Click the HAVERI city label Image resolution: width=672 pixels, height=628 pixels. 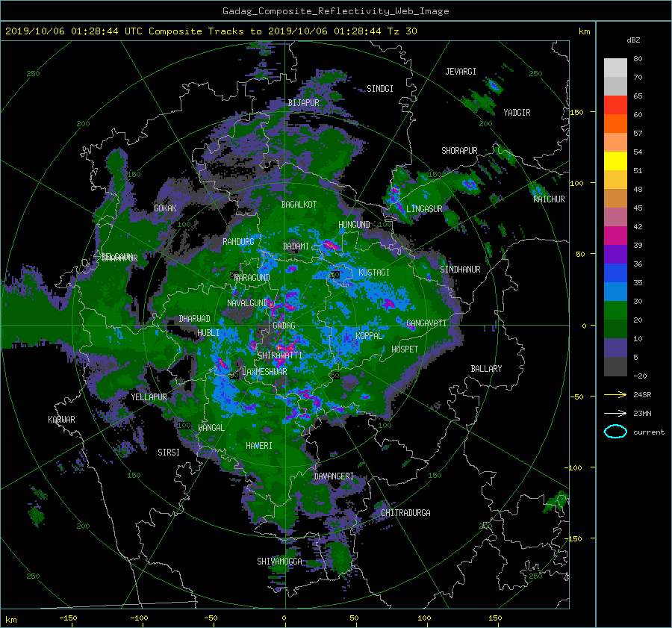coord(259,446)
